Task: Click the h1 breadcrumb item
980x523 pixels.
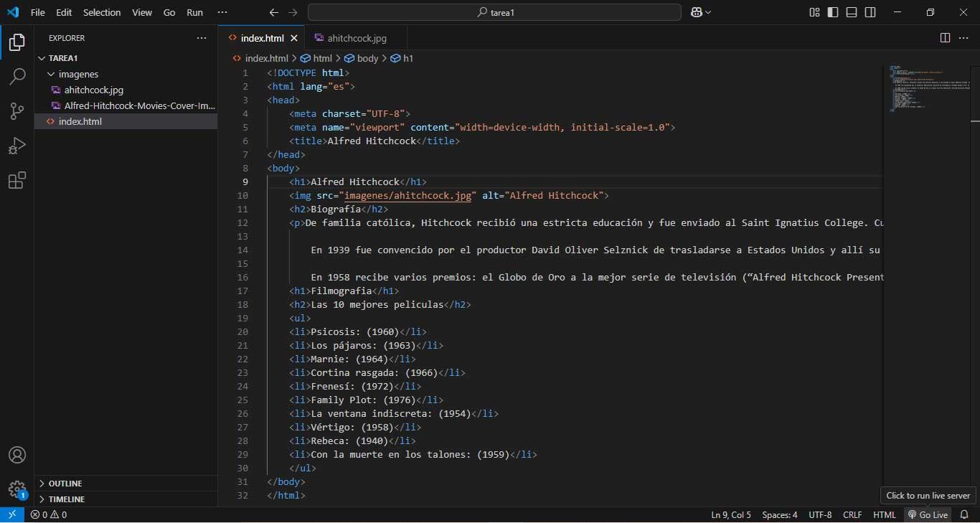Action: point(402,58)
